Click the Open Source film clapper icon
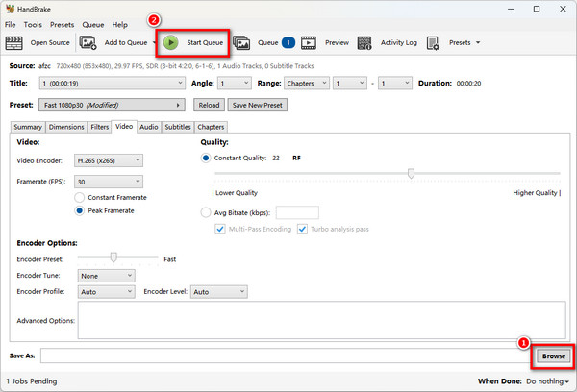 pos(14,43)
